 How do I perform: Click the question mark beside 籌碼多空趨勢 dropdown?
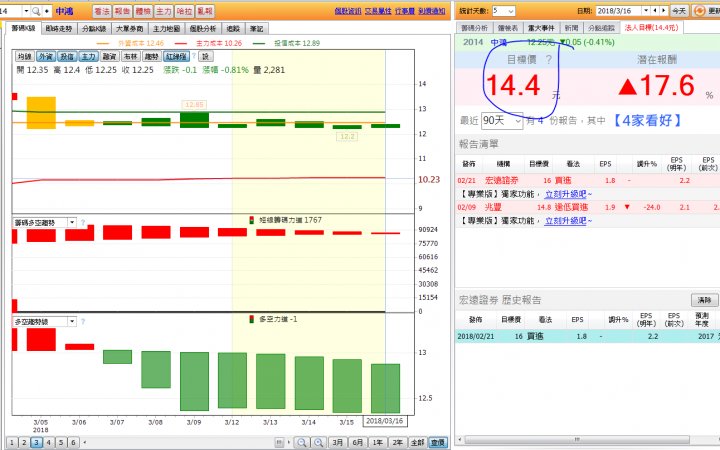[x=83, y=222]
